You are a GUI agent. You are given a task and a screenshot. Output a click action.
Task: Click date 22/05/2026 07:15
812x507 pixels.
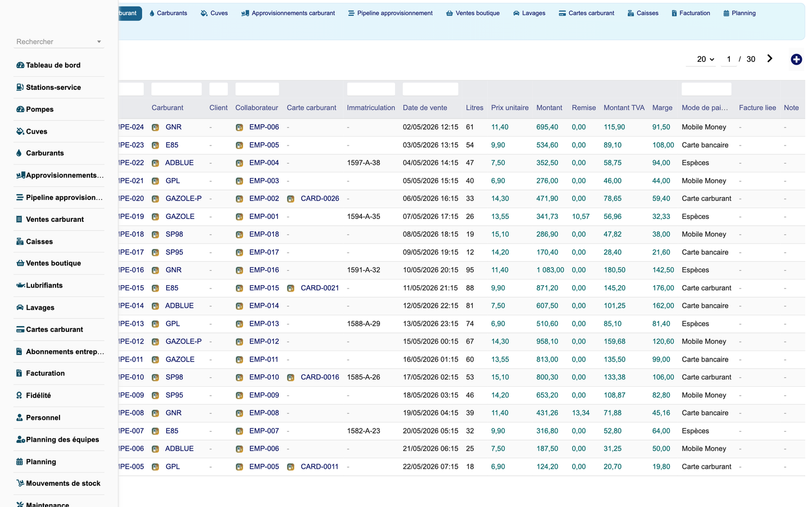coord(430,467)
